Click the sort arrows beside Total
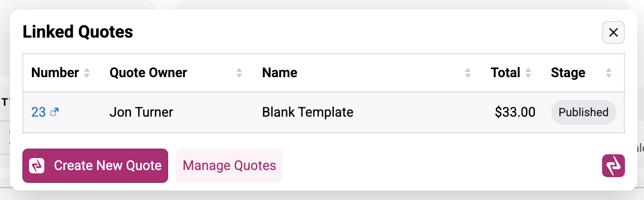 (x=528, y=73)
